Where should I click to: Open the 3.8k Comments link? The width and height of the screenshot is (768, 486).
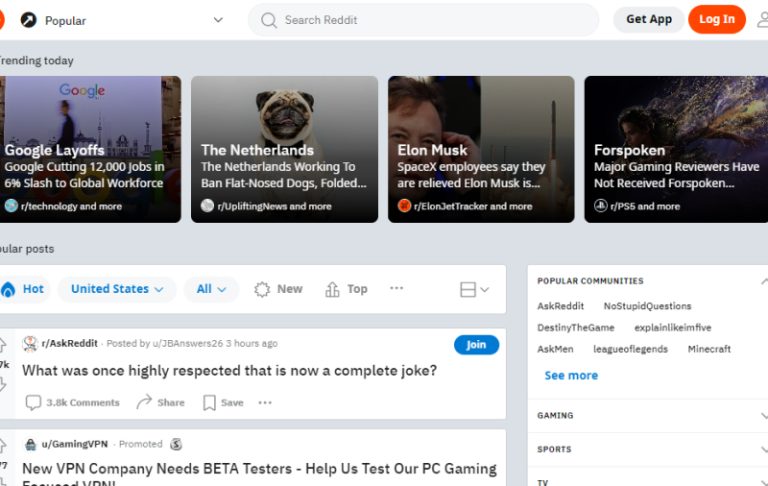72,402
